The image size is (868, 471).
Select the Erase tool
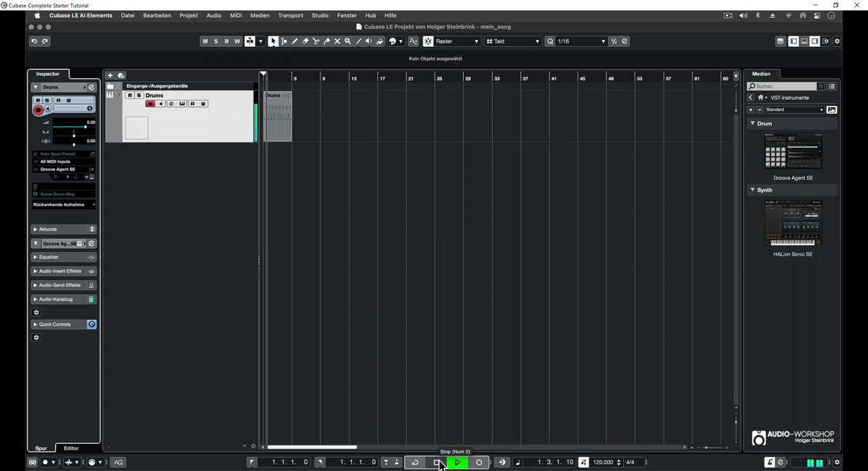tap(305, 41)
